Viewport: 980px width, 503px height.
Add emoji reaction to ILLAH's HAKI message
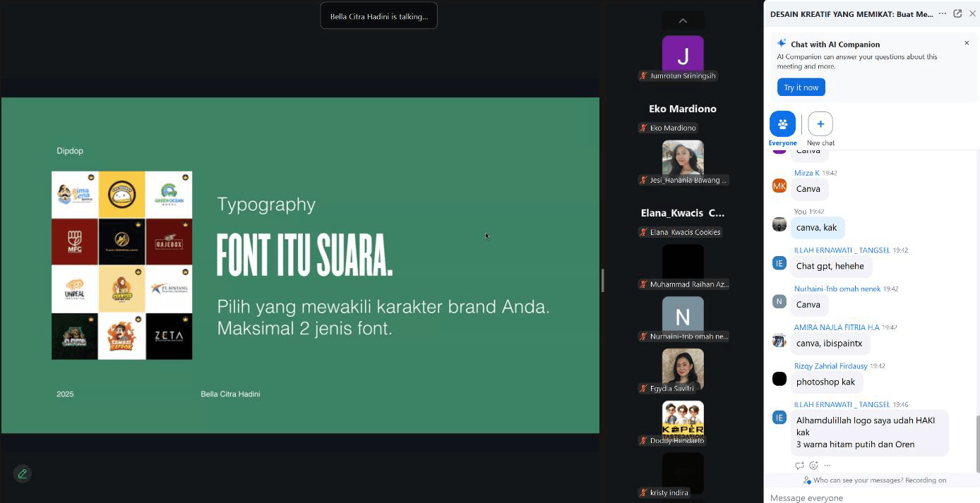(x=813, y=465)
